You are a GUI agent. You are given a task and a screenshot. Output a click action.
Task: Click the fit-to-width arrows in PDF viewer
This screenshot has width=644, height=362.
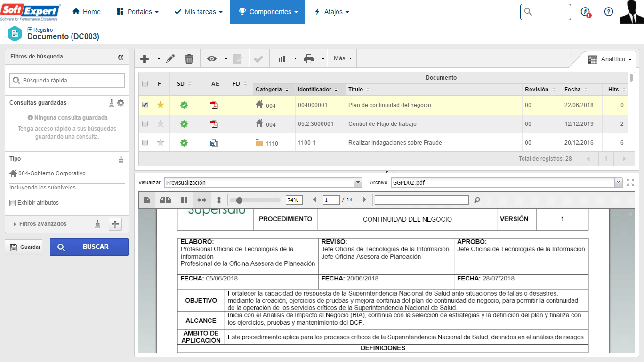(x=201, y=200)
